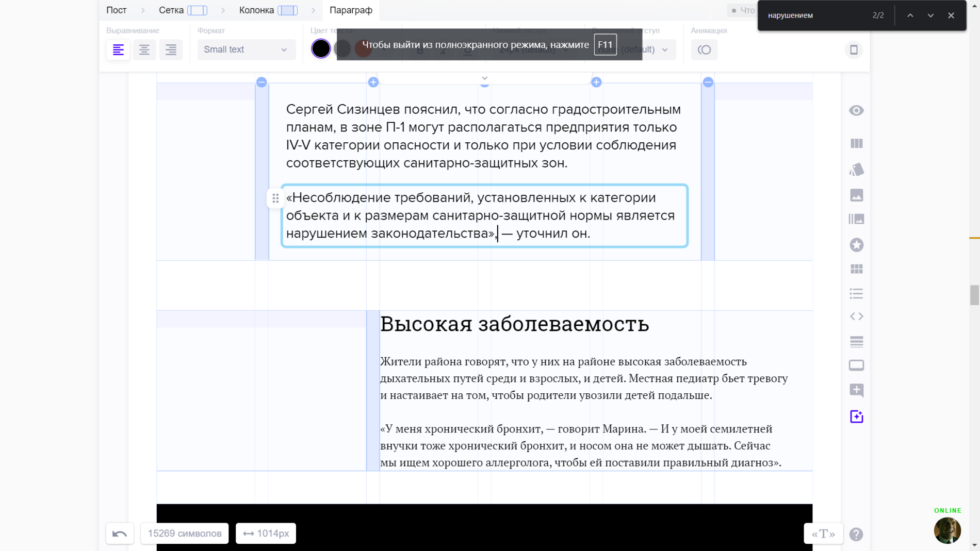Center-align the paragraph text
The height and width of the screenshot is (551, 980).
point(144,49)
